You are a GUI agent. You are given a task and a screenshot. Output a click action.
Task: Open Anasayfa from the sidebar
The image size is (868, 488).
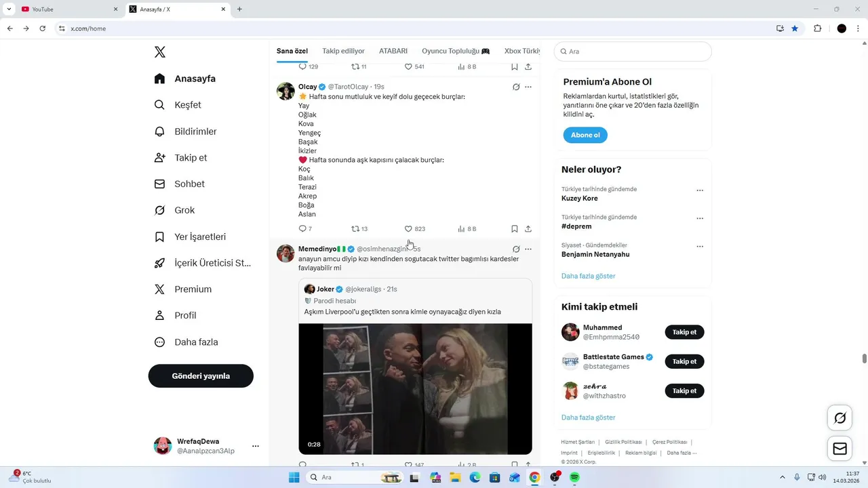click(x=184, y=79)
